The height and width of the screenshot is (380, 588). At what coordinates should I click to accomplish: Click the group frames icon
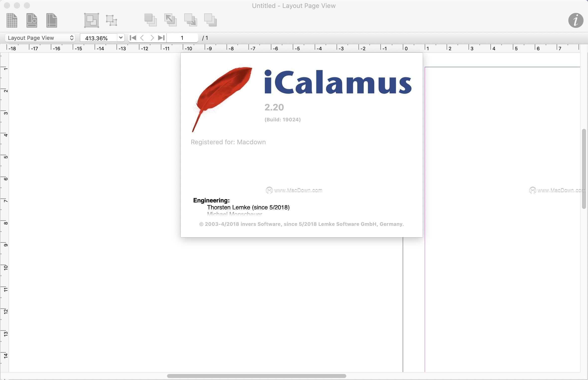point(91,20)
